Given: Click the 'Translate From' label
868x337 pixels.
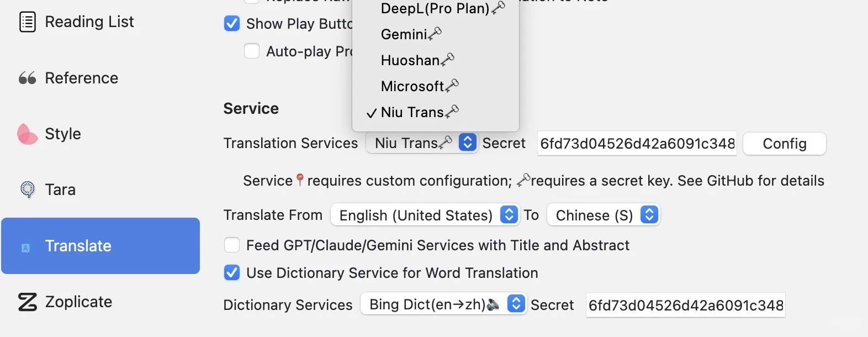Looking at the screenshot, I should tap(273, 215).
